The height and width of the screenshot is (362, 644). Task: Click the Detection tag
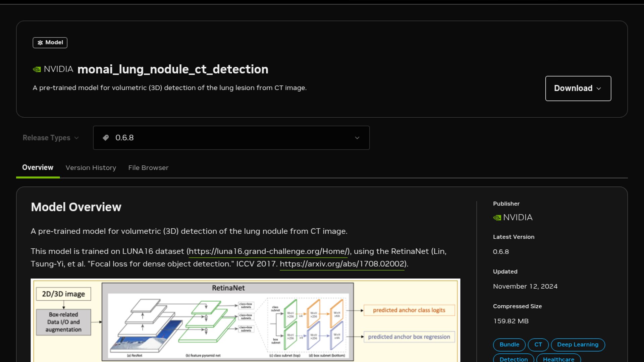click(x=513, y=359)
